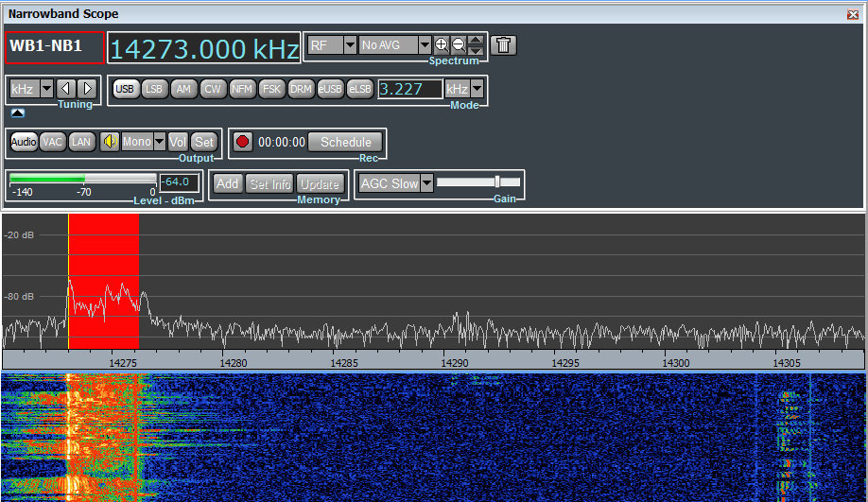Click the Set output button
868x502 pixels.
click(x=204, y=142)
